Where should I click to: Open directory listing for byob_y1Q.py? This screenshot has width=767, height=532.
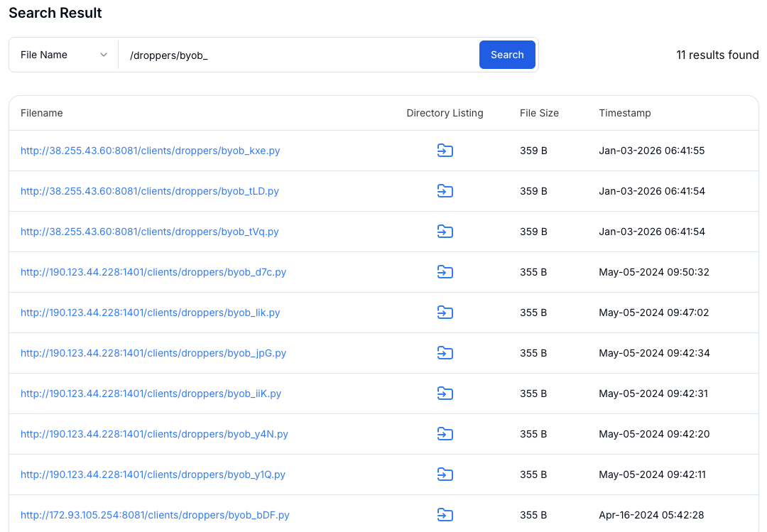coord(445,474)
